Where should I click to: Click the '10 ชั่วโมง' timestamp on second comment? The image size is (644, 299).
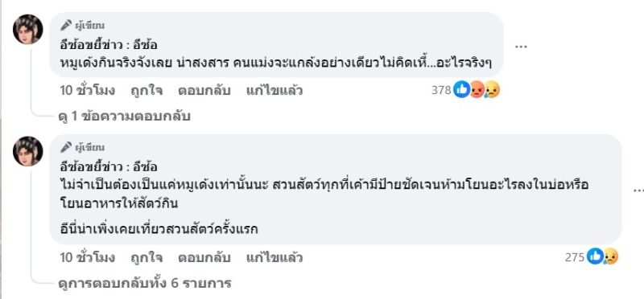coord(88,257)
